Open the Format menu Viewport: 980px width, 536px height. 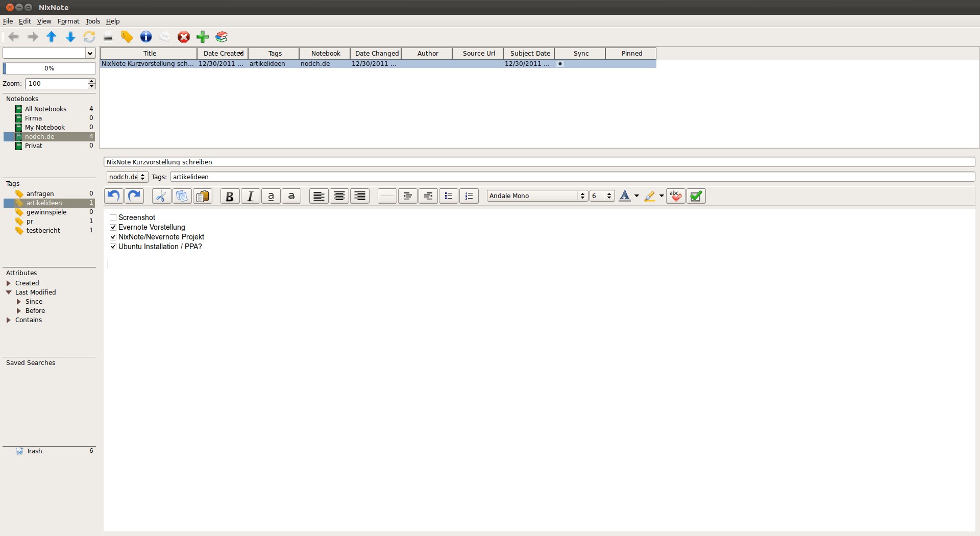pyautogui.click(x=68, y=21)
